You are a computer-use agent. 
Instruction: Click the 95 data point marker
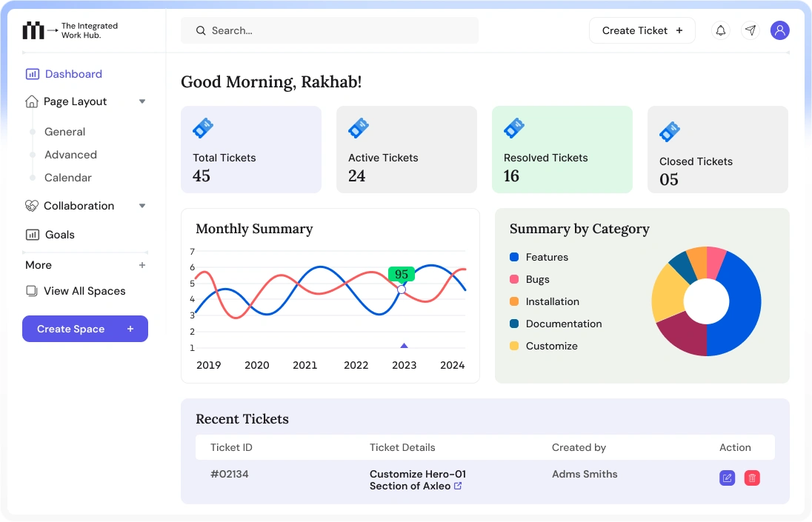pos(402,290)
